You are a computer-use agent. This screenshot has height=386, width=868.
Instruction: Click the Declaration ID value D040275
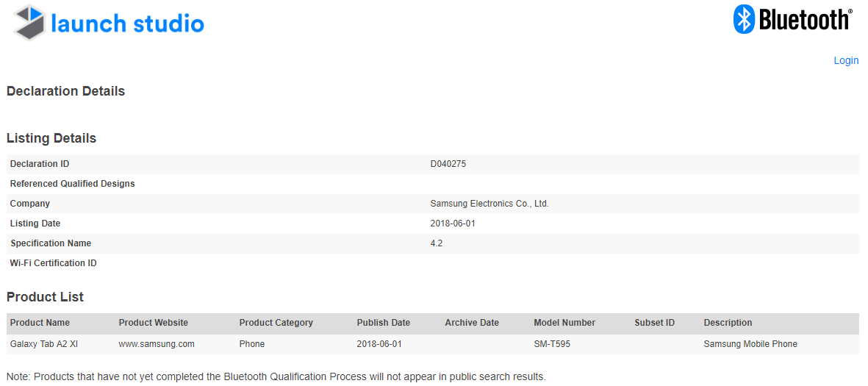tap(448, 164)
